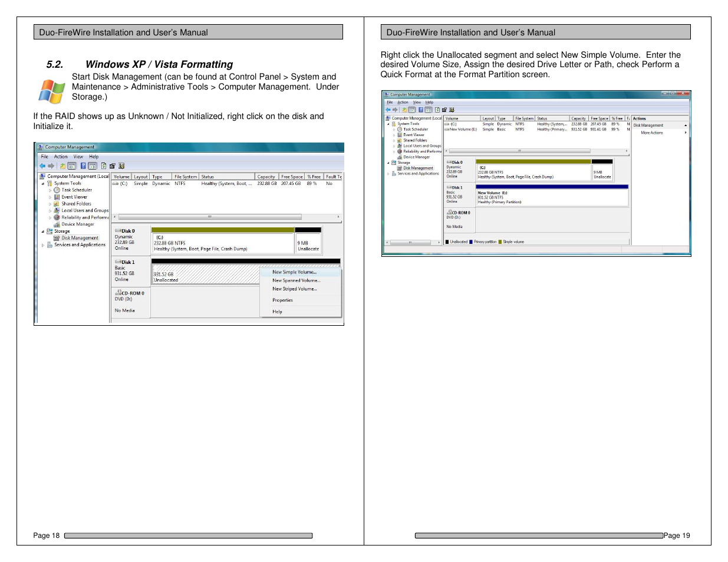
Task: Choose New Spanned Volume in context menu
Action: click(301, 280)
